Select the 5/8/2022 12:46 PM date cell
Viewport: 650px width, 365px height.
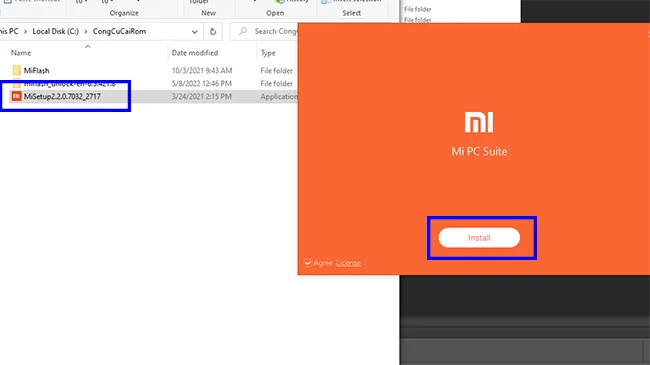[201, 83]
